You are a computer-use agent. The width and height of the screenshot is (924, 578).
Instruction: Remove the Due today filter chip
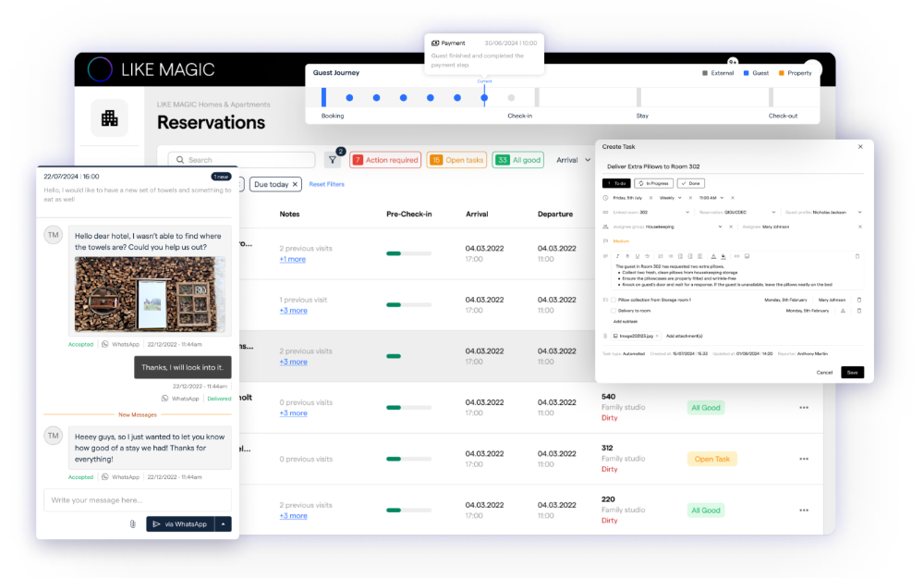point(296,184)
